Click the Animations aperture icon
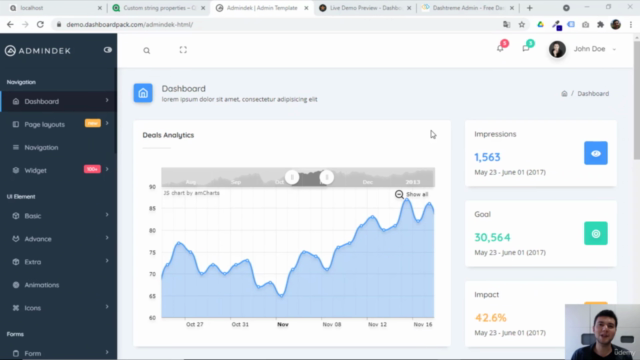Screen dimensions: 640x360 click(x=16, y=285)
